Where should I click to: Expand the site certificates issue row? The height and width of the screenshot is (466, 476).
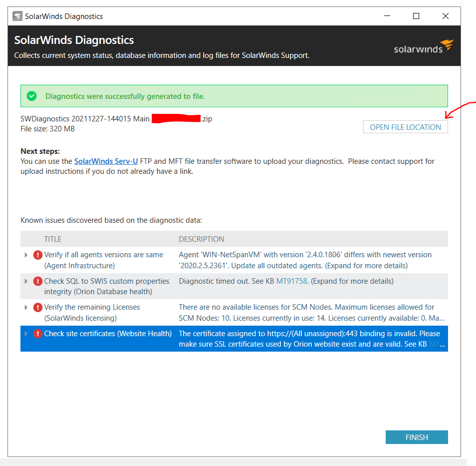tap(26, 334)
